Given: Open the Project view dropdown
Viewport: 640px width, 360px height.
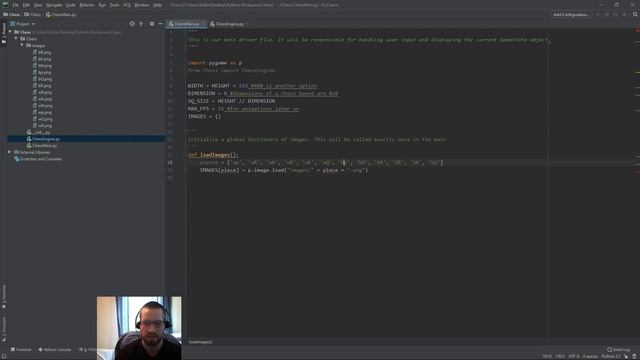Looking at the screenshot, I should click(23, 24).
